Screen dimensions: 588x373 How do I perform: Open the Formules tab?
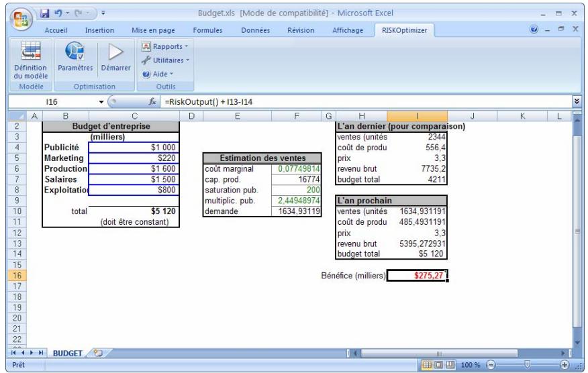click(x=207, y=30)
